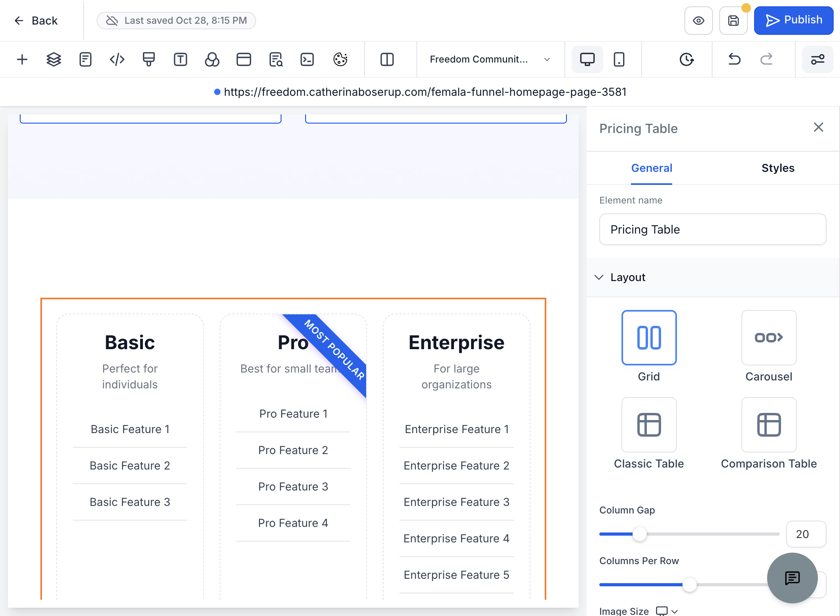Open the custom code icon
Viewport: 840px width, 616px height.
117,59
